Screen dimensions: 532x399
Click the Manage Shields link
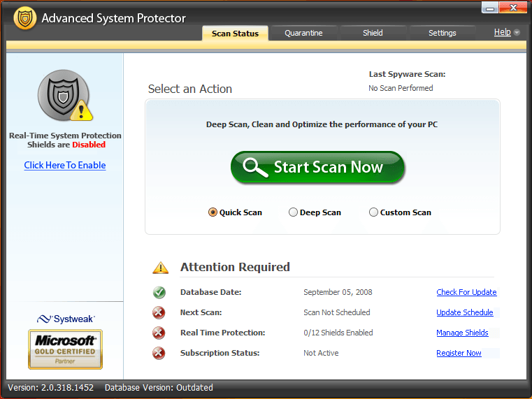pos(463,333)
